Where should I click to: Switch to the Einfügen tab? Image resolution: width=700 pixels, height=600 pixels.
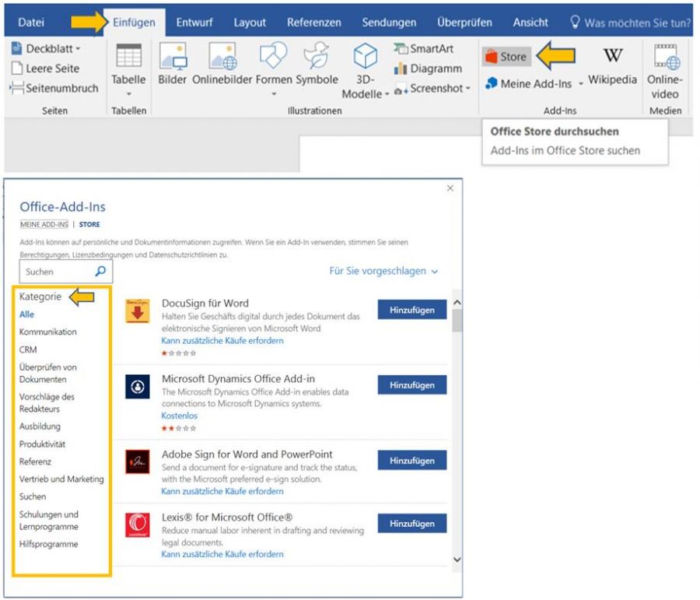coord(134,23)
